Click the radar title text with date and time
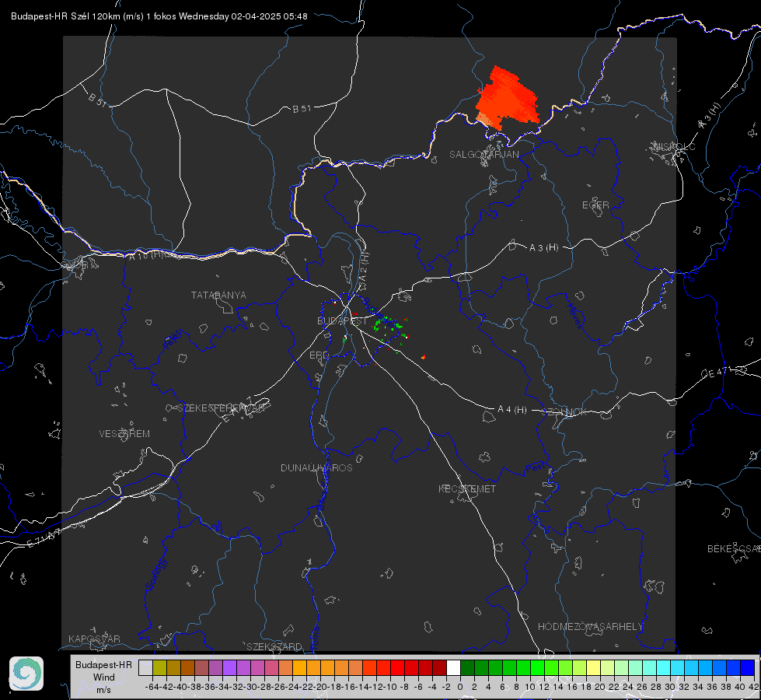This screenshot has height=700, width=761. coord(159,16)
